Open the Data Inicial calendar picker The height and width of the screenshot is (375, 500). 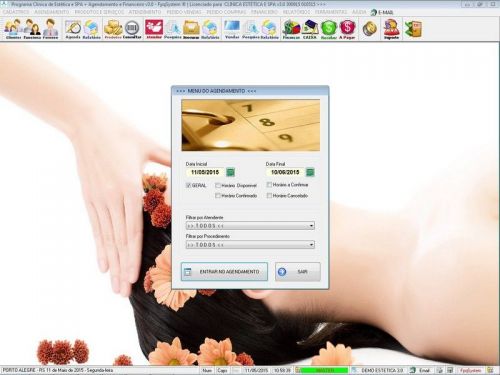click(230, 172)
